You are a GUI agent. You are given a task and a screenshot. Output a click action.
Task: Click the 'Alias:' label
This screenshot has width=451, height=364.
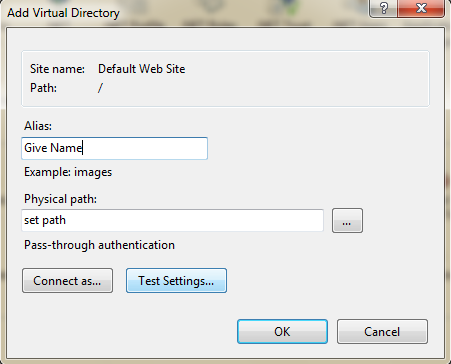pyautogui.click(x=38, y=126)
